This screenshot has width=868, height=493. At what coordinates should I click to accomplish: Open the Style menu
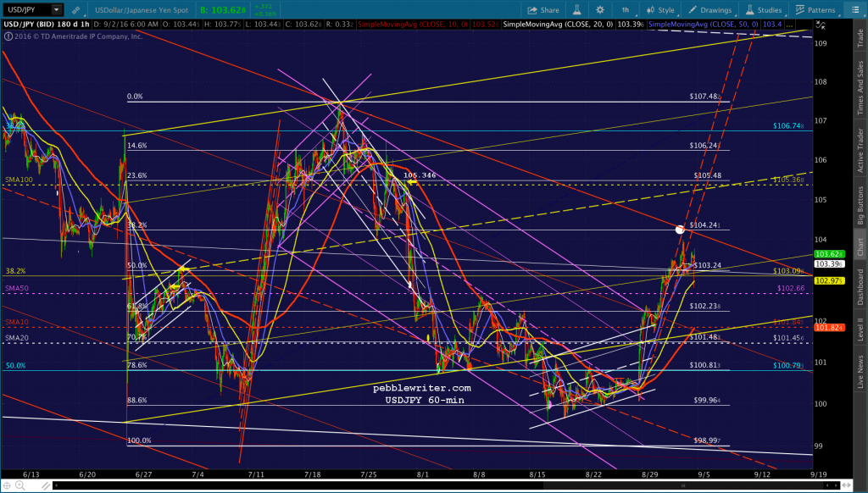click(660, 10)
